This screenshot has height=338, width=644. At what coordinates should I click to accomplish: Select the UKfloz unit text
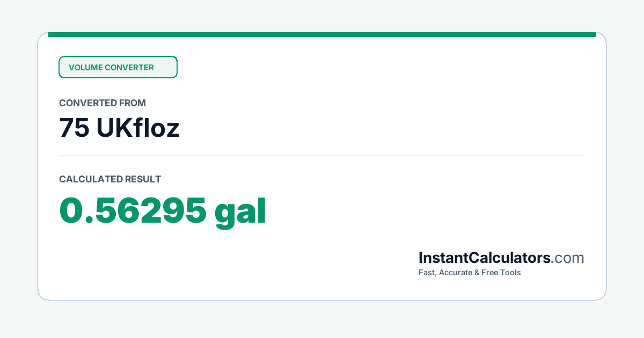pos(138,128)
